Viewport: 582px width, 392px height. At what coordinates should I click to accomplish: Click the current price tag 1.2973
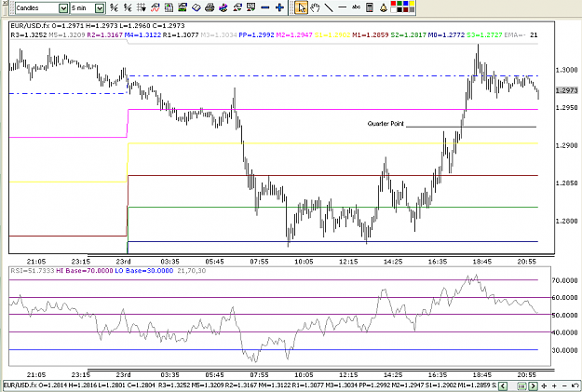point(566,90)
